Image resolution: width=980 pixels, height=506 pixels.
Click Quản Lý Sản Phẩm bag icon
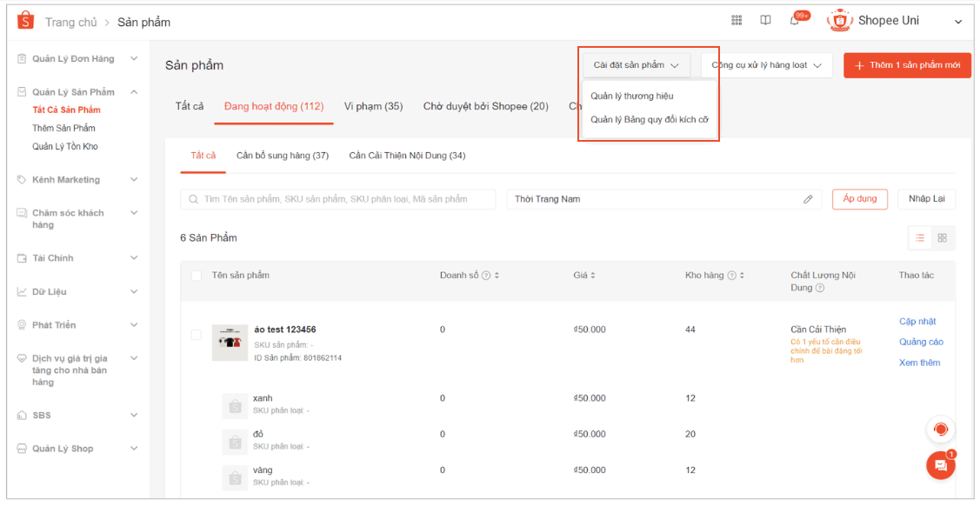tap(22, 92)
